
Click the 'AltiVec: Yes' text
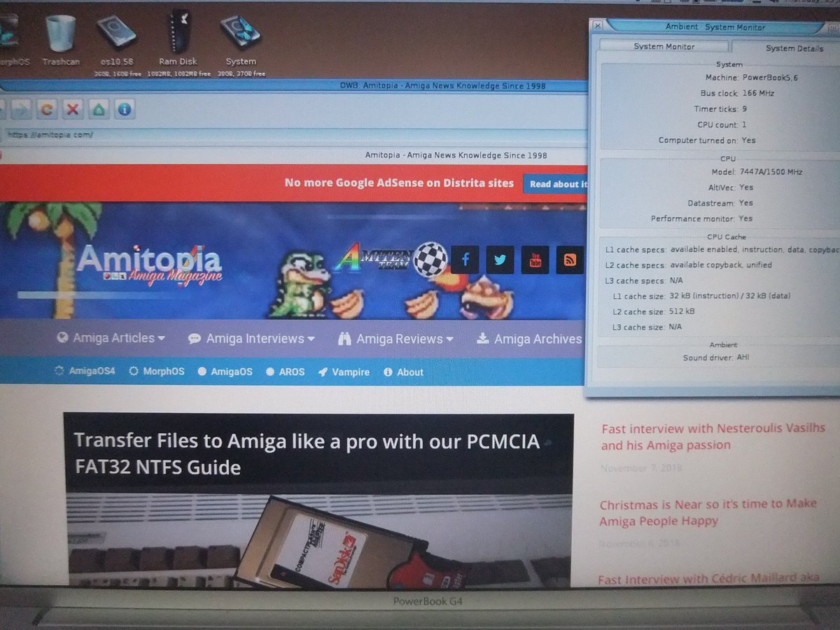tap(731, 187)
